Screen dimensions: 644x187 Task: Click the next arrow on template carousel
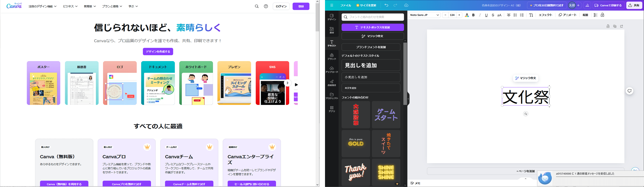pyautogui.click(x=287, y=83)
